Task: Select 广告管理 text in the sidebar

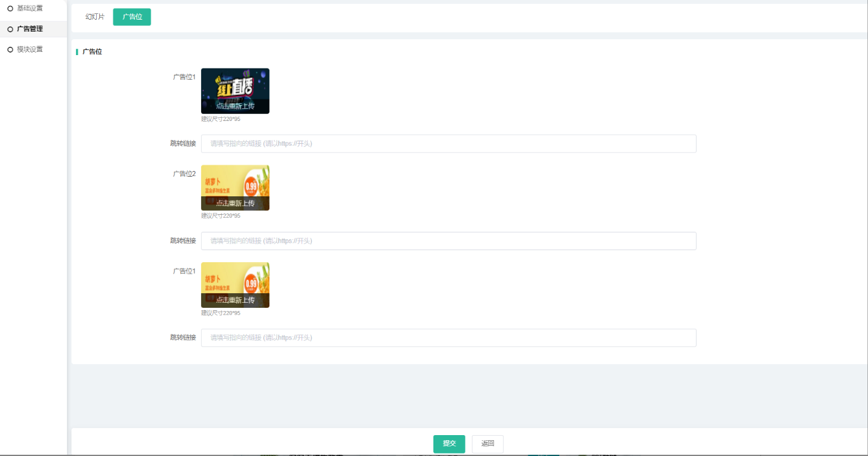Action: coord(30,29)
